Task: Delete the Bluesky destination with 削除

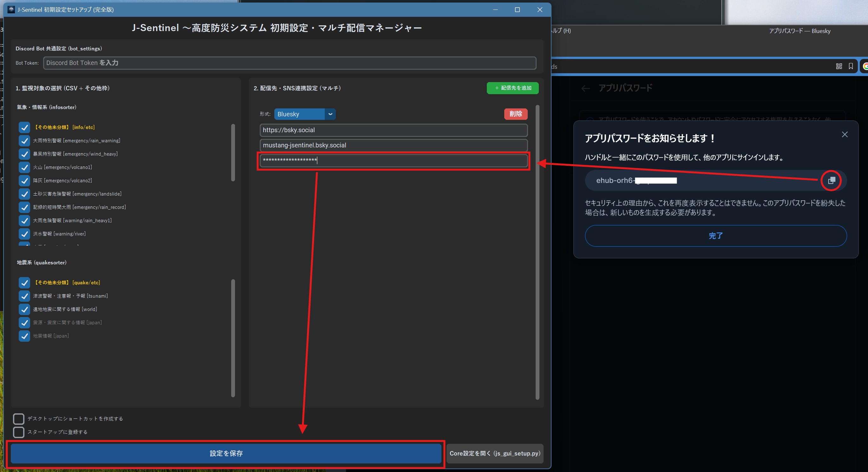Action: pos(516,114)
